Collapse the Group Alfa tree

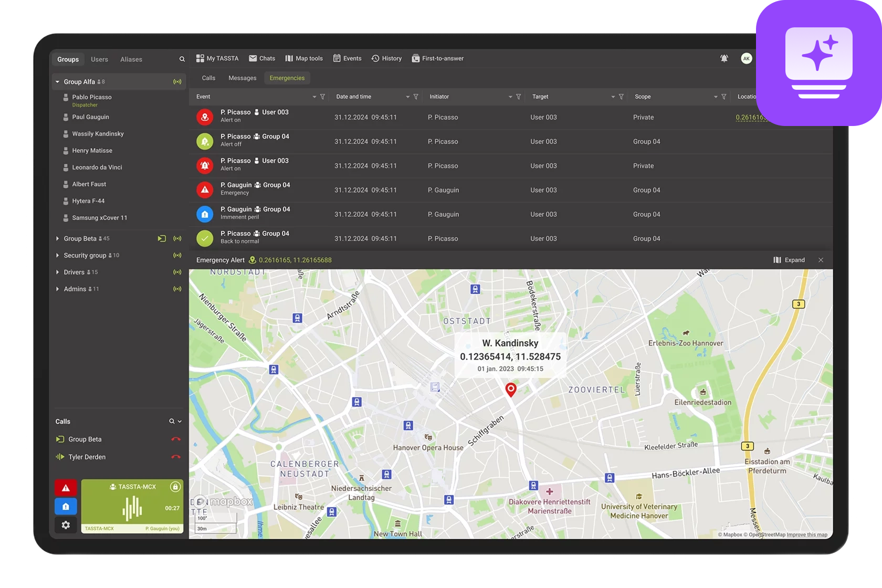click(x=57, y=82)
